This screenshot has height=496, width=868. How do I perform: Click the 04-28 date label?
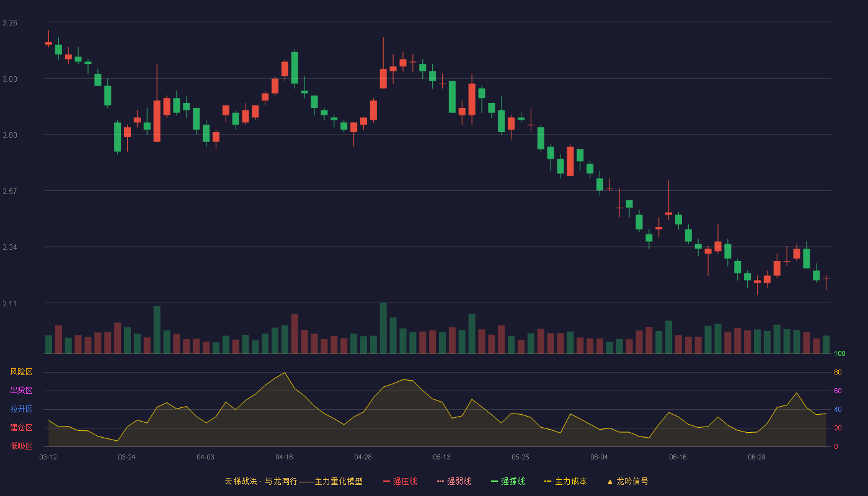coord(363,457)
